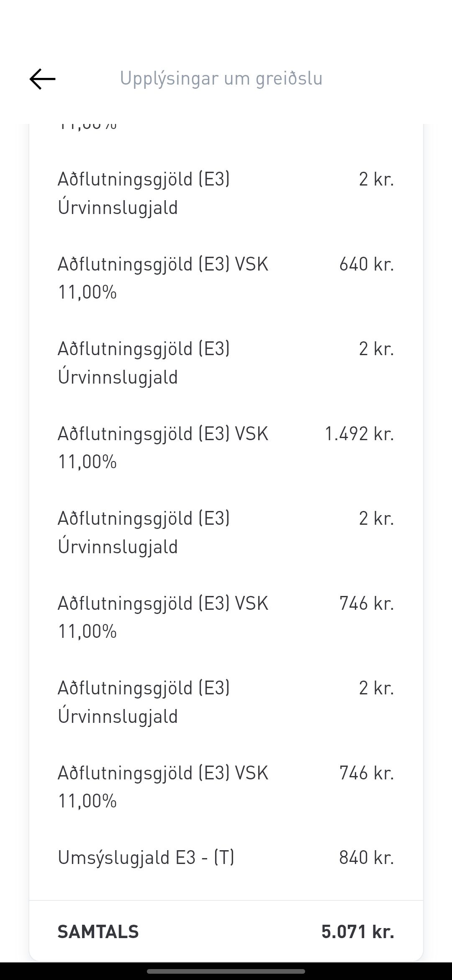The width and height of the screenshot is (452, 980).
Task: Select the Umsýslugjald E3 - (T) line
Action: pos(146,857)
